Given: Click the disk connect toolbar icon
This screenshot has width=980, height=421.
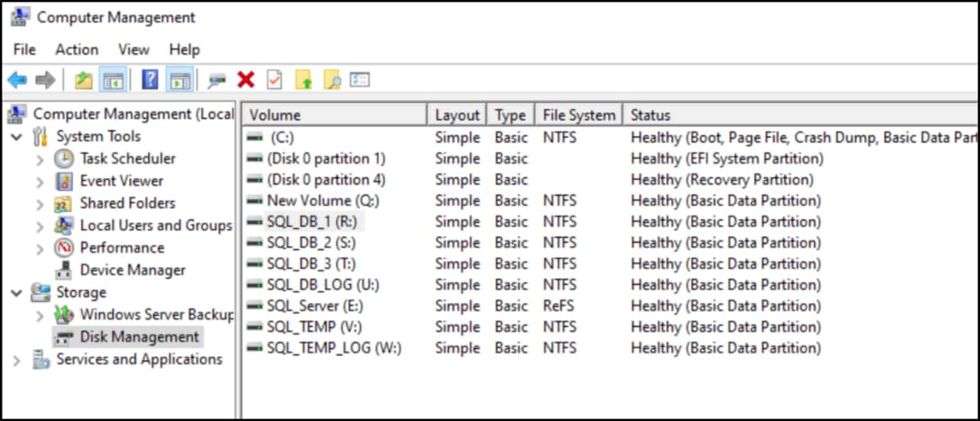Looking at the screenshot, I should point(217,80).
